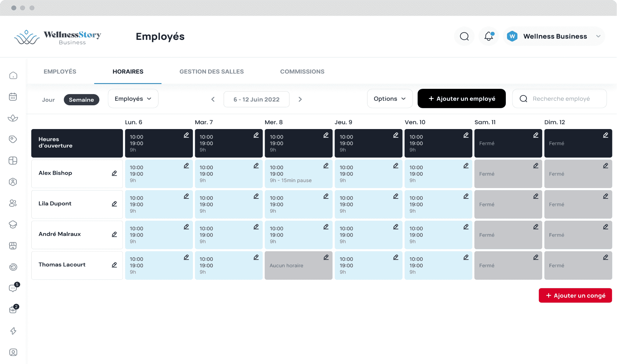Open the Gestion des salles tab
Screen dimensions: 617x364
click(x=211, y=72)
